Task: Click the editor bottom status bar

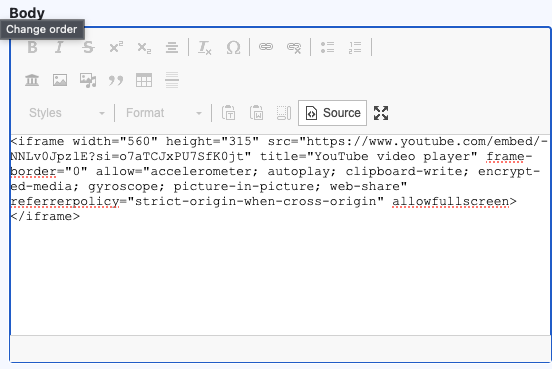Action: [281, 348]
